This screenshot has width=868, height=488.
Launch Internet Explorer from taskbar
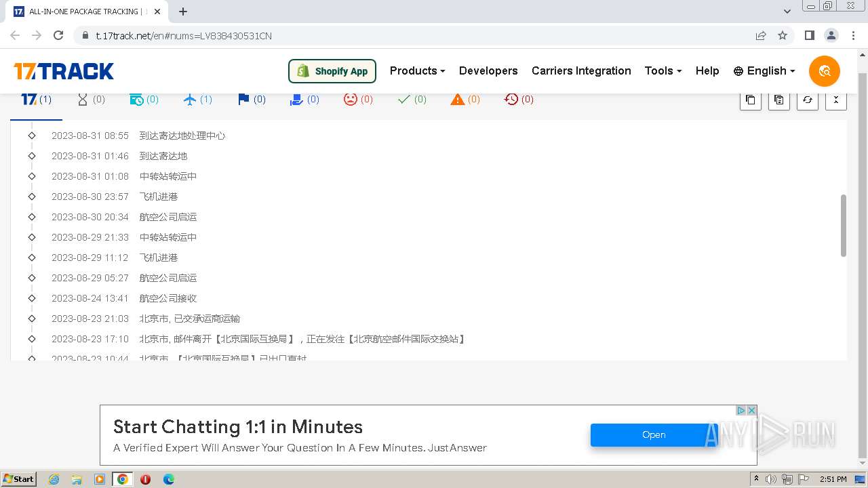pos(54,479)
